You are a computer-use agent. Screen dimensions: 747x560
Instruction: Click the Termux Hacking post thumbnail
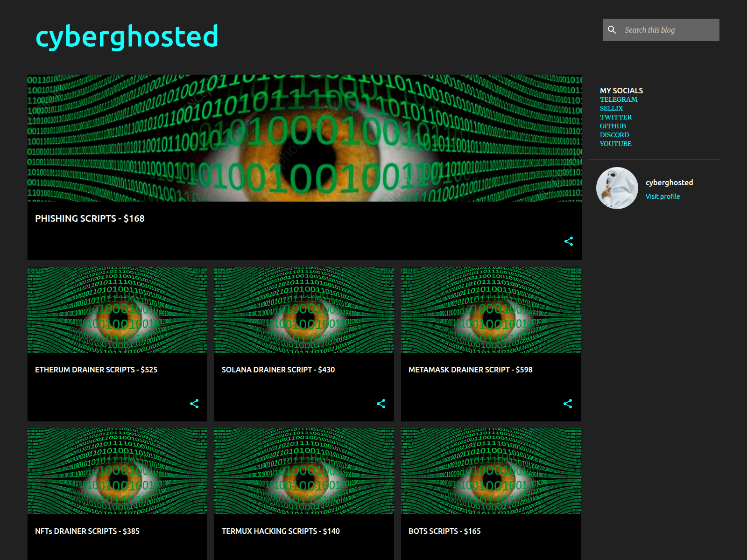coord(304,471)
